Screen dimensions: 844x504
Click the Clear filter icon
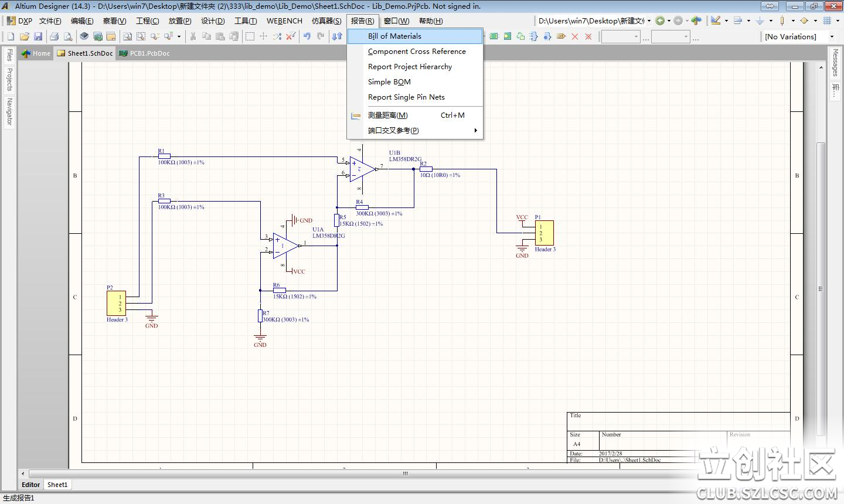click(x=291, y=36)
